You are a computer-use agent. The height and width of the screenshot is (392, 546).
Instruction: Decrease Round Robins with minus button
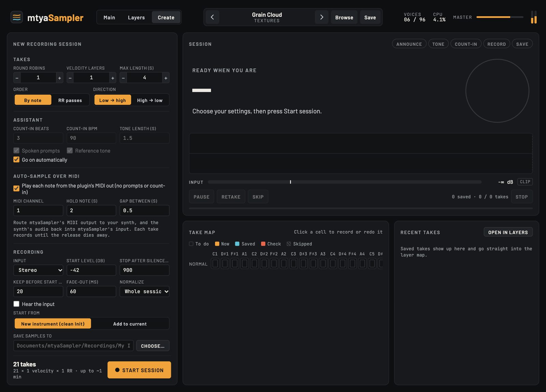tap(17, 78)
